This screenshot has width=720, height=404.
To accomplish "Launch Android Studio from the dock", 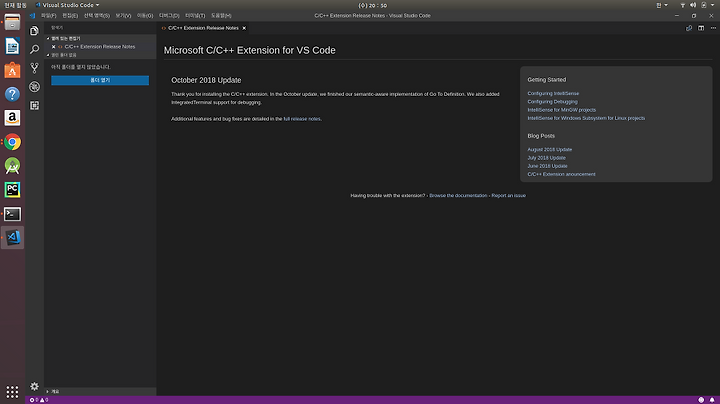I will click(12, 166).
